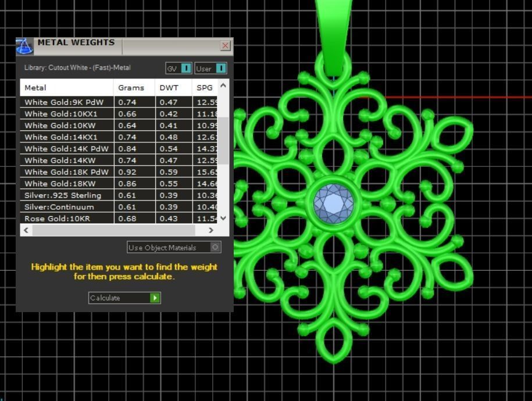
Task: Select the Silver:Continuum row
Action: (119, 207)
